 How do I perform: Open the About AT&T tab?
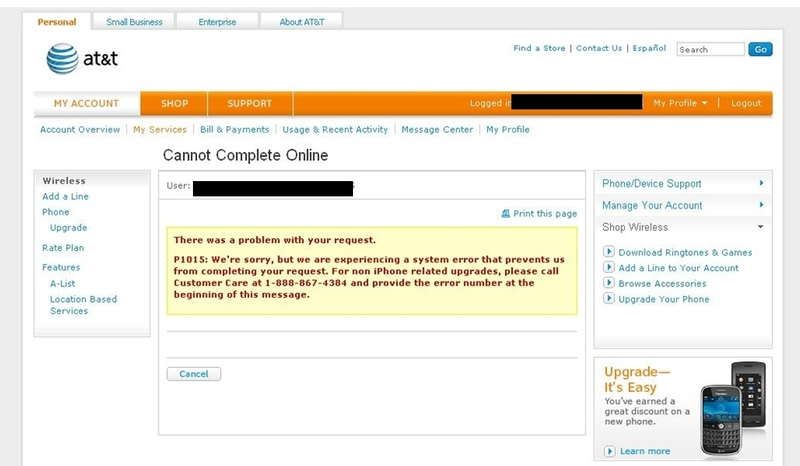(302, 22)
